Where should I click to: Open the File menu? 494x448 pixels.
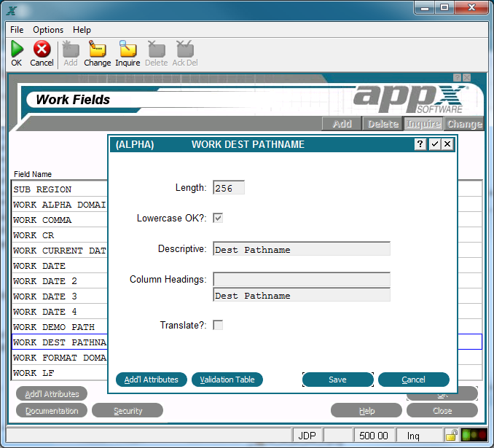pyautogui.click(x=17, y=30)
